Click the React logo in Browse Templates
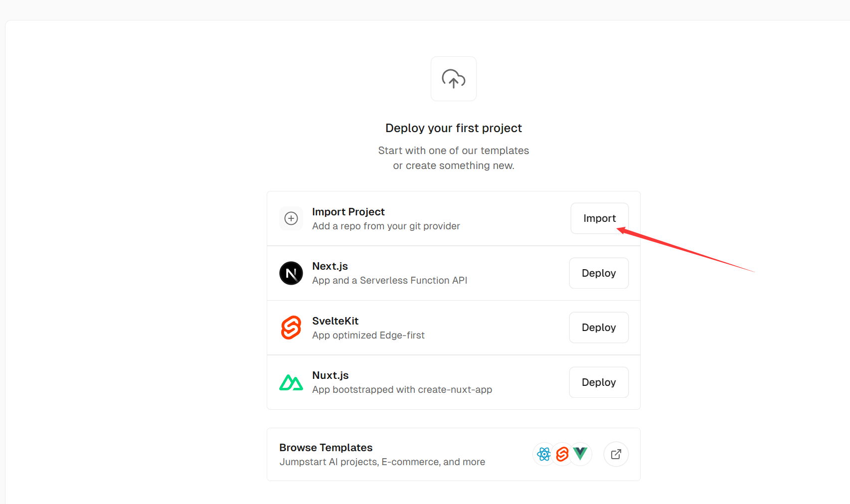 coord(544,454)
